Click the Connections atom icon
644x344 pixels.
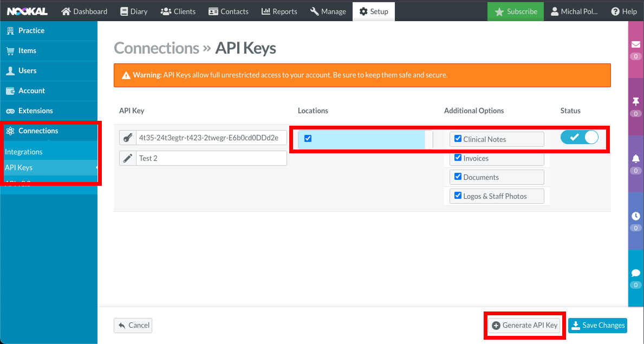[x=10, y=131]
